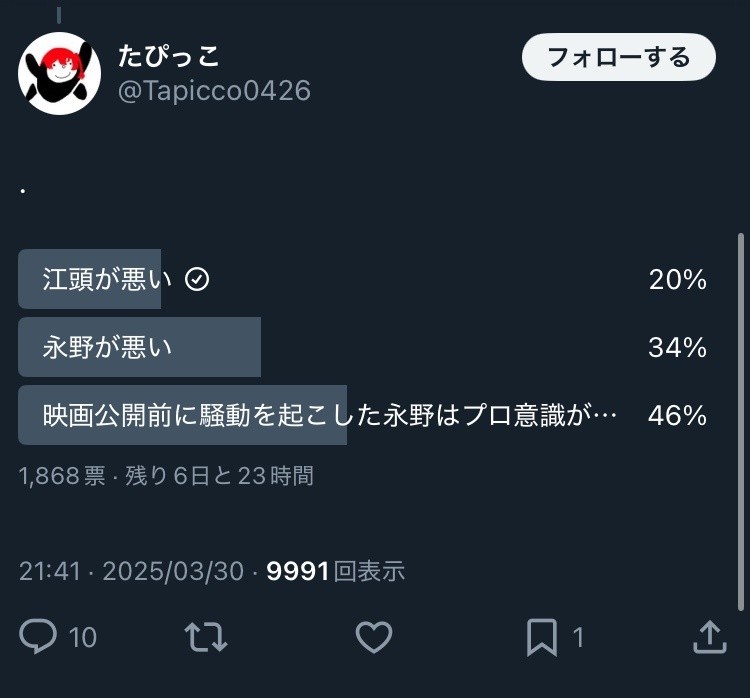Open the @Tapicco0426 handle link
The image size is (750, 698).
214,91
